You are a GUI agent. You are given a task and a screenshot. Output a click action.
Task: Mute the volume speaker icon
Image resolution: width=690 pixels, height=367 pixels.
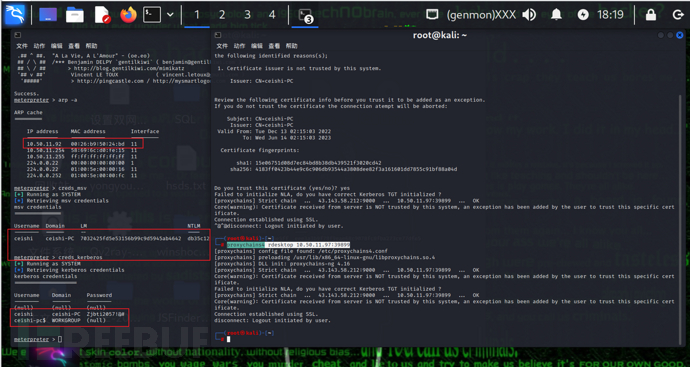(529, 15)
